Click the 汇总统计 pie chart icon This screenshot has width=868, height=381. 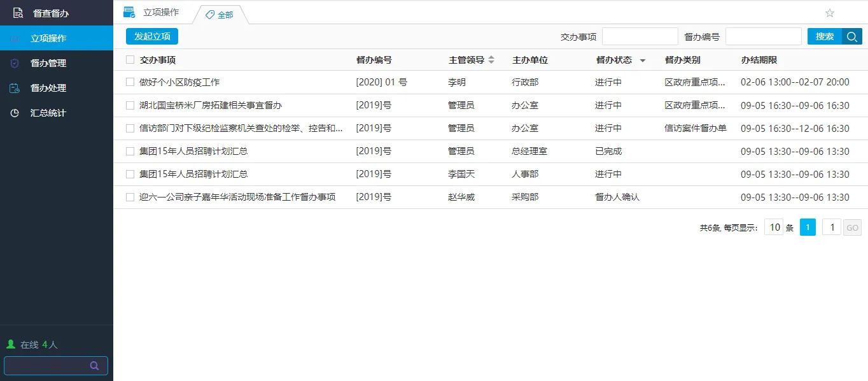click(x=15, y=113)
